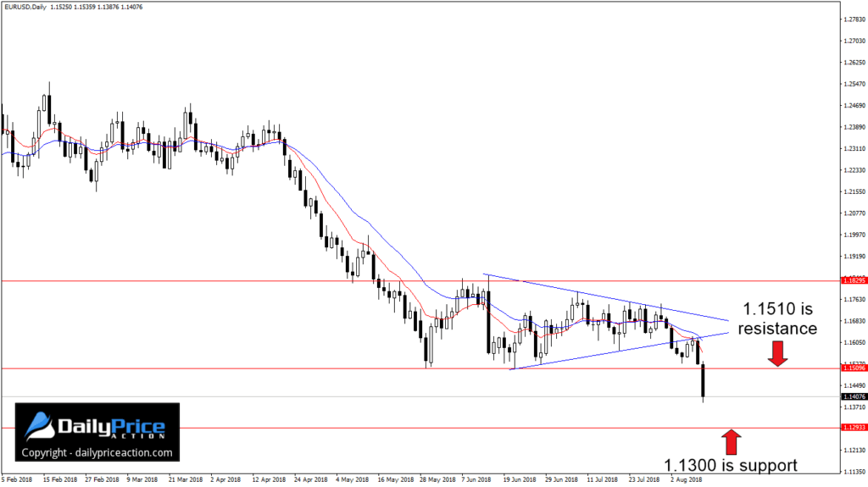Click the 1.19190 price axis label

(x=854, y=257)
